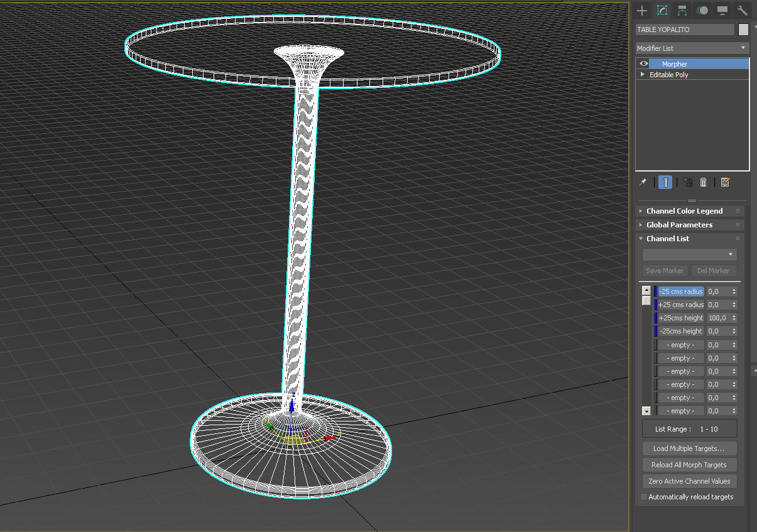
Task: Select the +25 cms radius channel
Action: coord(681,305)
